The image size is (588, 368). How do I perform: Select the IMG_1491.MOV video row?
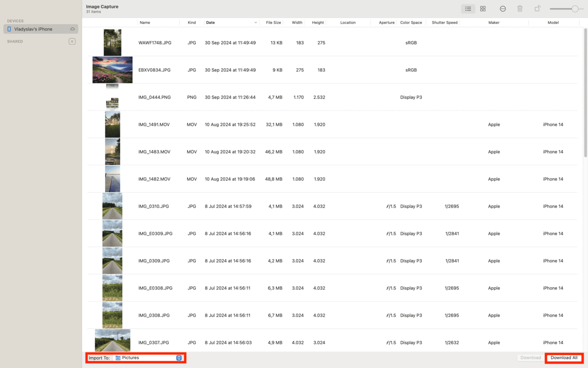(154, 124)
